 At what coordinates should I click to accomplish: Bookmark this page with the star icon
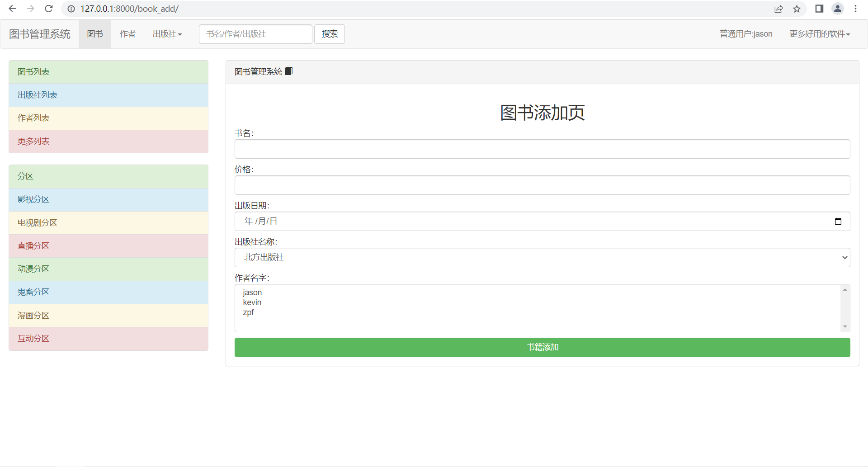[797, 9]
